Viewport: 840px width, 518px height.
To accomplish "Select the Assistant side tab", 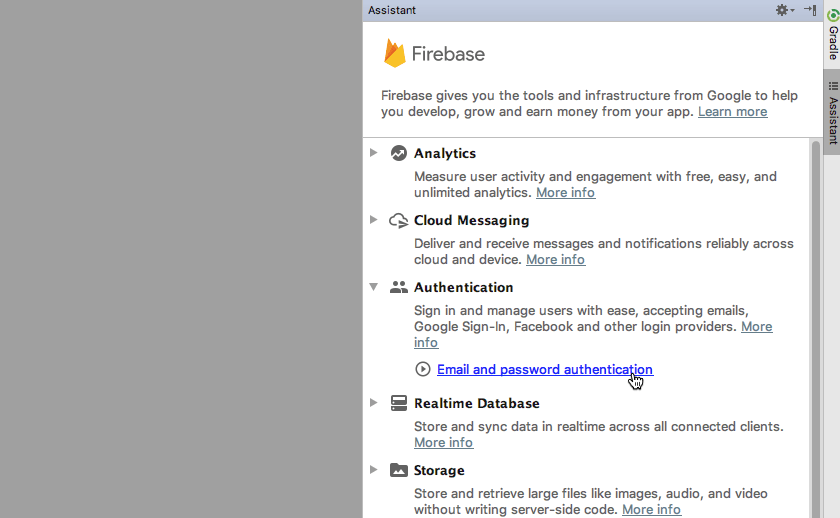I will tap(832, 112).
